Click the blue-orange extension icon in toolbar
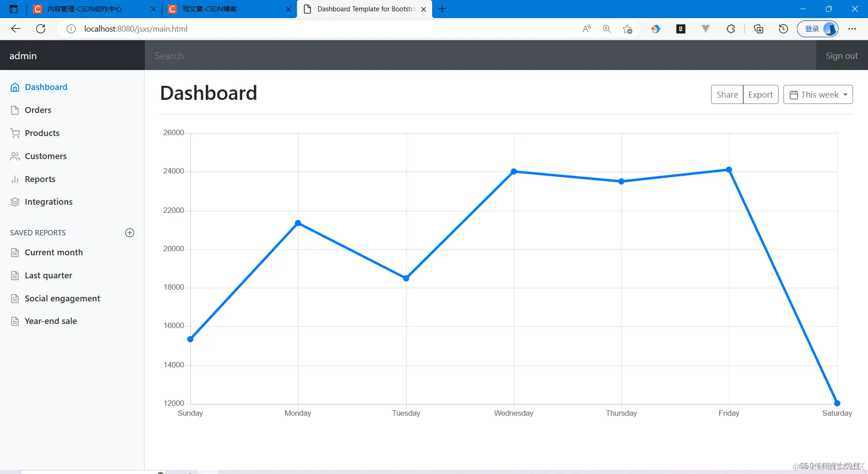868x474 pixels. 656,29
